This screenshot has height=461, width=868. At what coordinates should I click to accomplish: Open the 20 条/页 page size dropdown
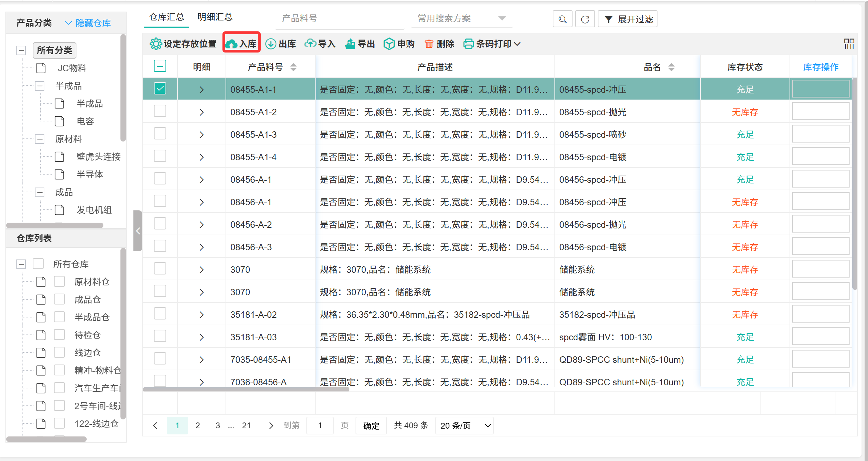(x=464, y=426)
